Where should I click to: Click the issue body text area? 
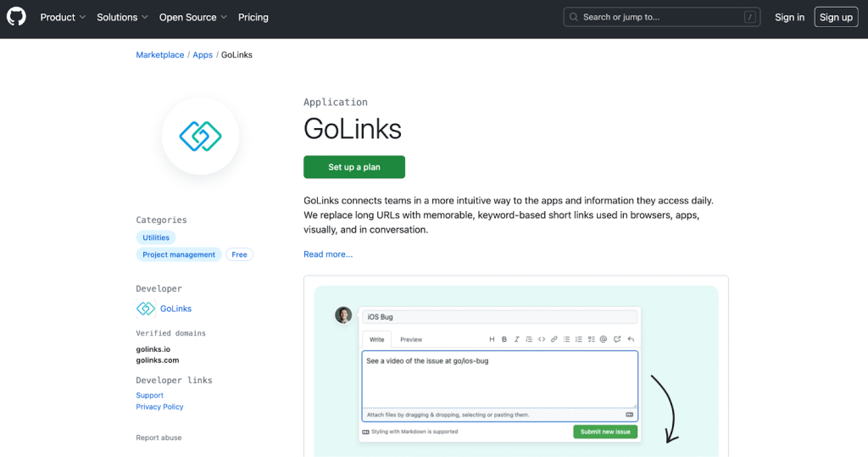500,379
